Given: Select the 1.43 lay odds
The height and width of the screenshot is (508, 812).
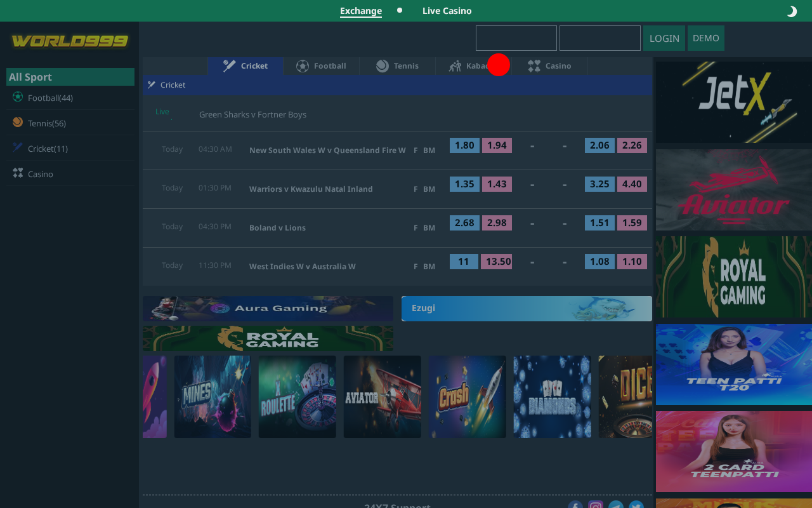Looking at the screenshot, I should pyautogui.click(x=497, y=184).
